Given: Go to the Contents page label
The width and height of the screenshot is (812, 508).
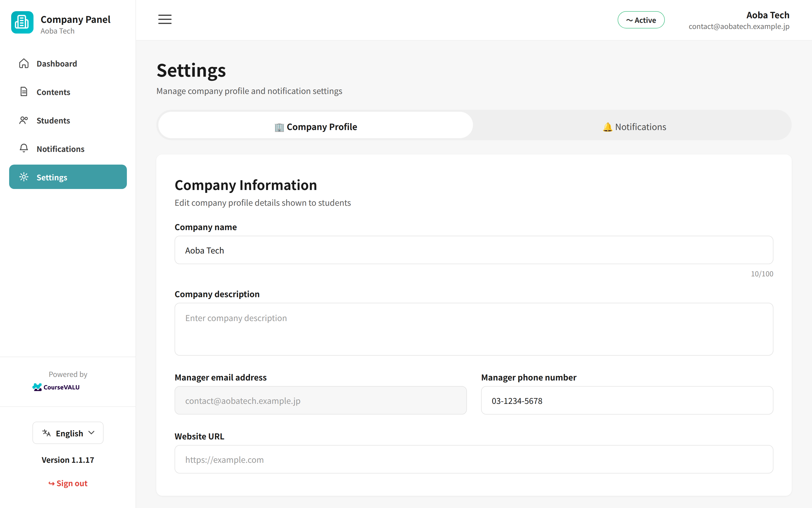Looking at the screenshot, I should (x=53, y=92).
